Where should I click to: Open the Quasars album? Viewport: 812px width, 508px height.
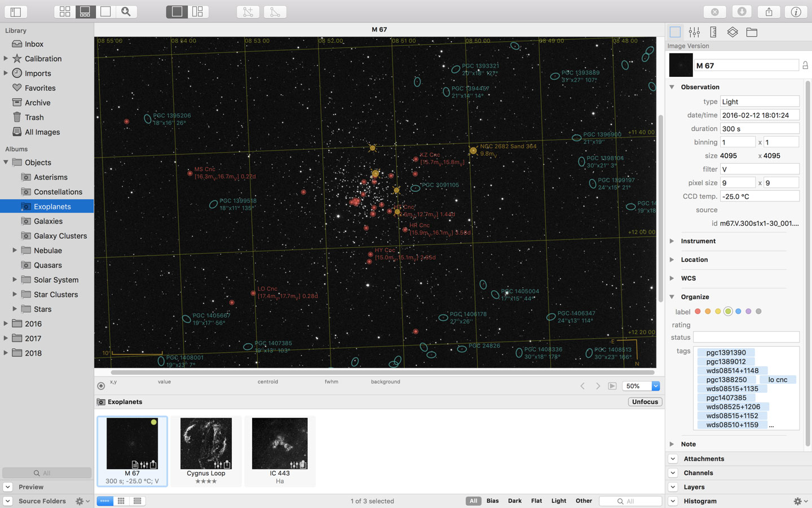click(47, 265)
